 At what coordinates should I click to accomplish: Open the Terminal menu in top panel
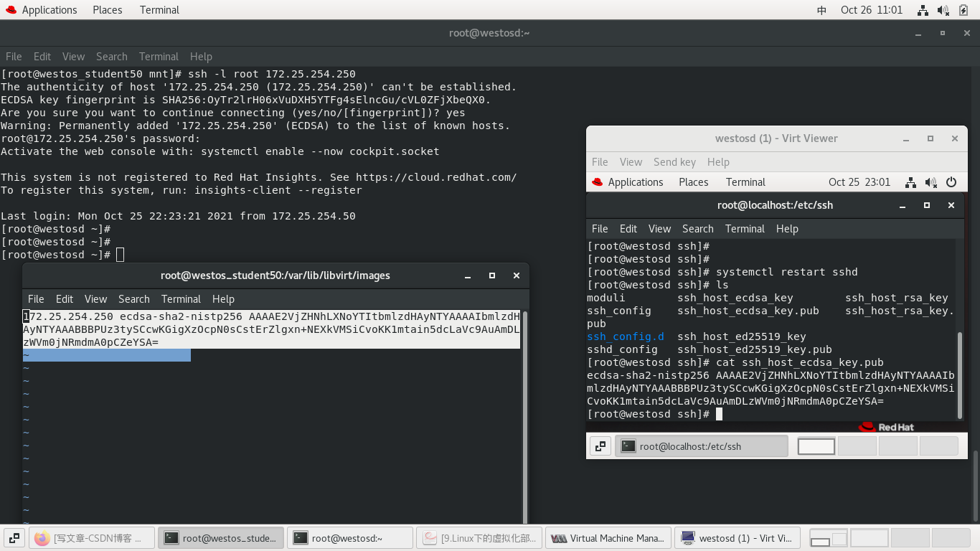159,10
